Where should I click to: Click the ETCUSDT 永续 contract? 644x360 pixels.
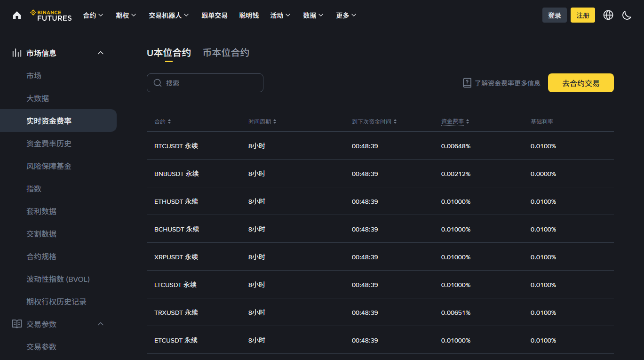click(x=176, y=340)
